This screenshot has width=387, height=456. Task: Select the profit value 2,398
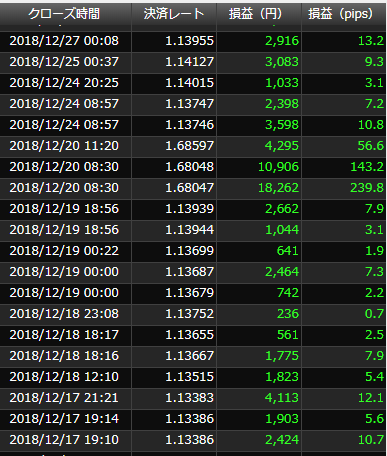(x=282, y=104)
